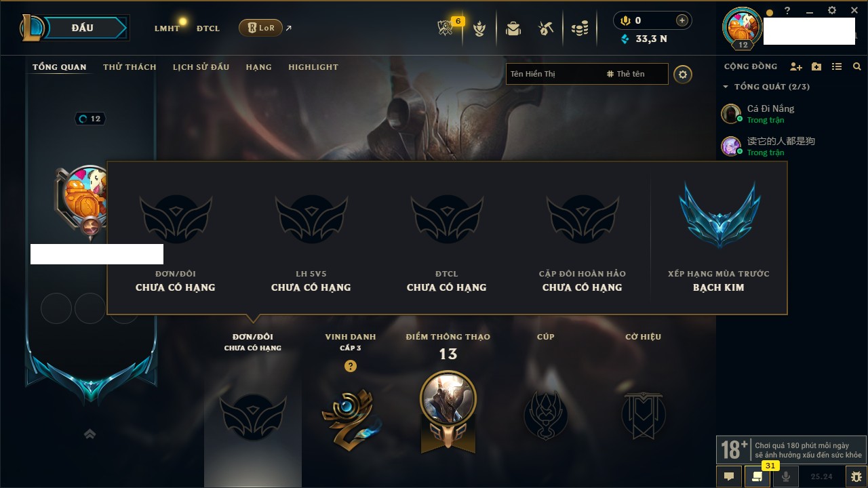Click the new folder icon in social panel

(x=816, y=66)
